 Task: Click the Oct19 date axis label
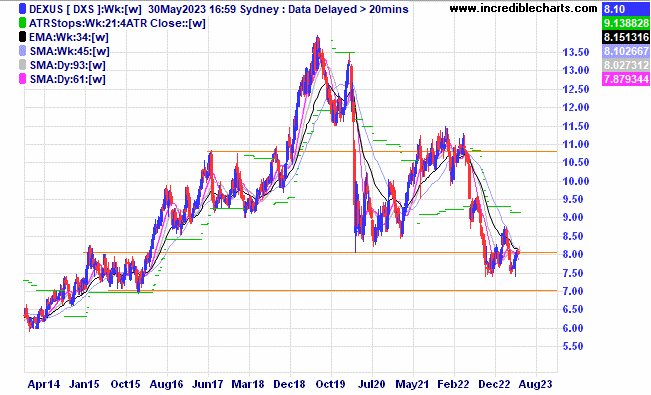coord(330,384)
